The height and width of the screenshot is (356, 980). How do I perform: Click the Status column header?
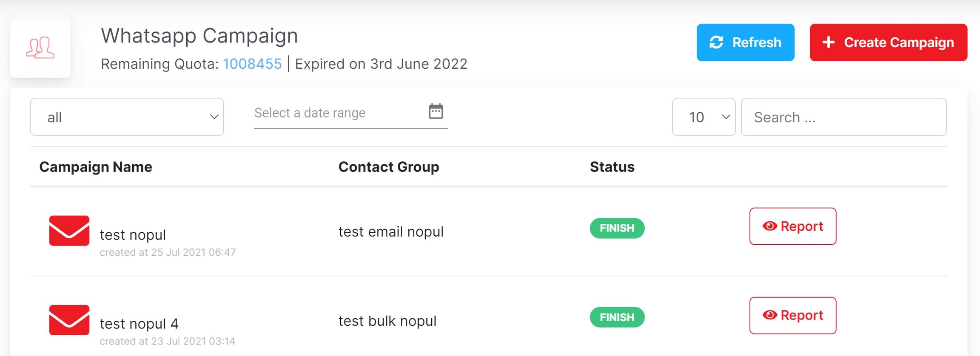click(612, 167)
